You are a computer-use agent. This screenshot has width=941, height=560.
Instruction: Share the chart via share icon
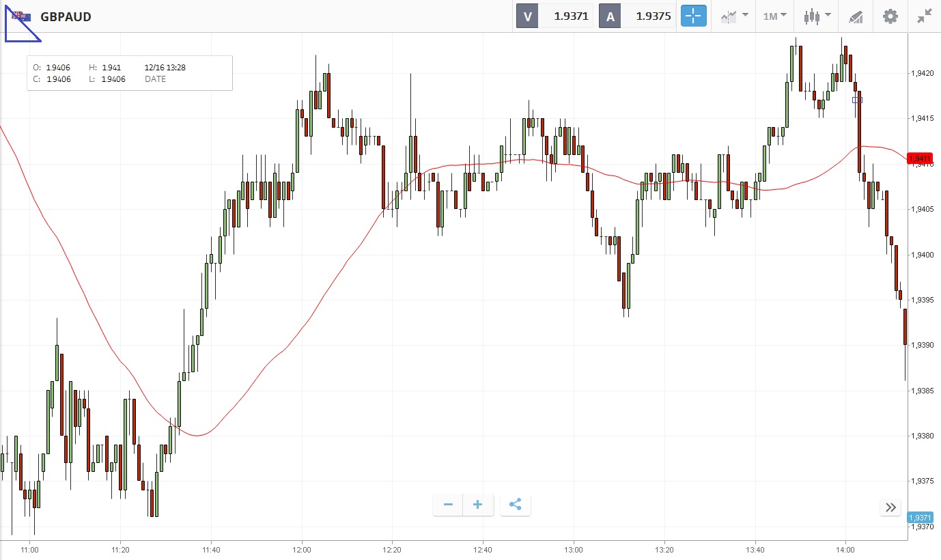[516, 505]
